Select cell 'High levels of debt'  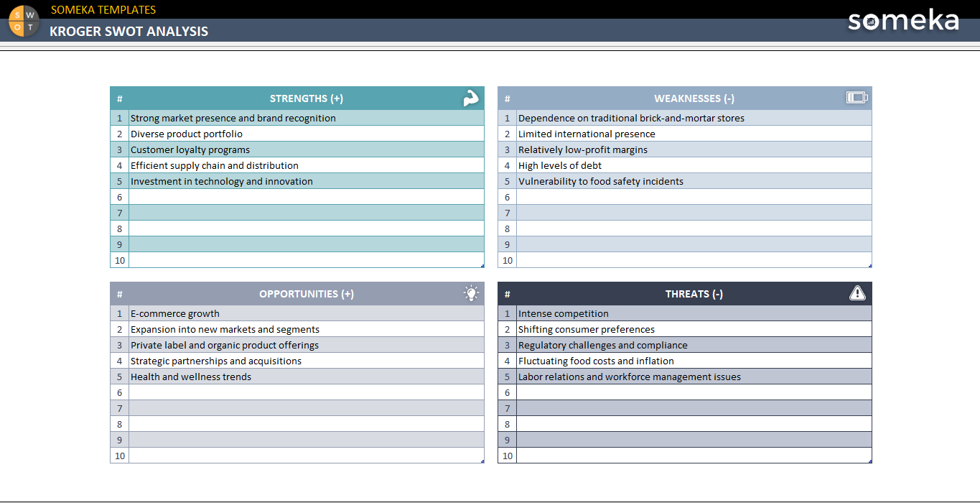coord(694,165)
